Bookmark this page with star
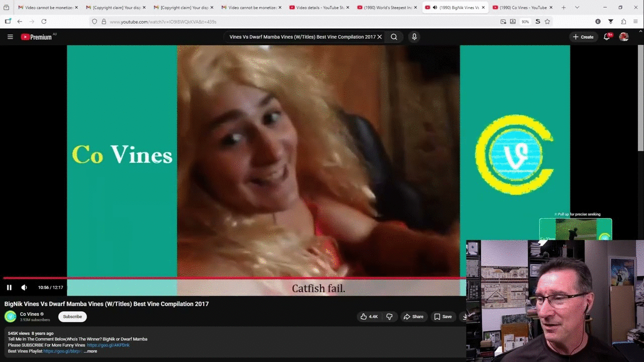 547,22
